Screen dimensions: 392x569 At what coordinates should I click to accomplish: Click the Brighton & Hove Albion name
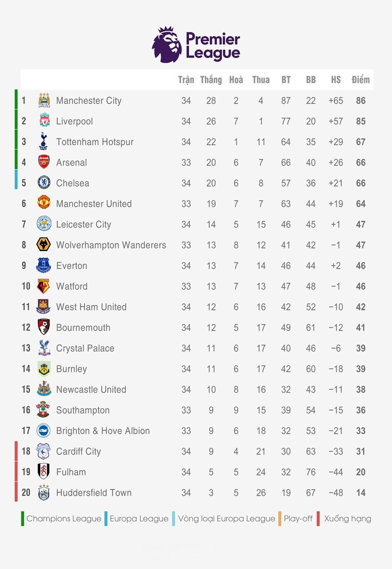click(x=103, y=431)
